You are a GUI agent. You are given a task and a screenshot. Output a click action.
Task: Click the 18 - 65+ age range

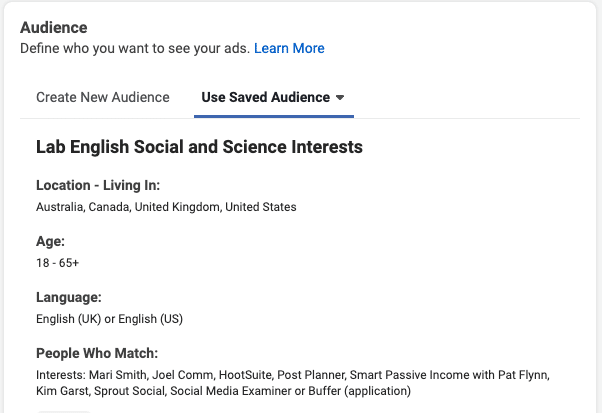[x=58, y=263]
